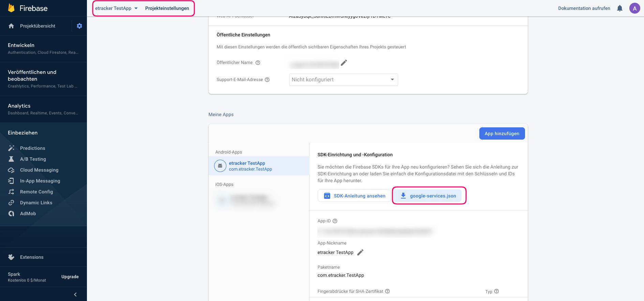644x301 pixels.
Task: Click the Android-Apps list label
Action: click(228, 152)
